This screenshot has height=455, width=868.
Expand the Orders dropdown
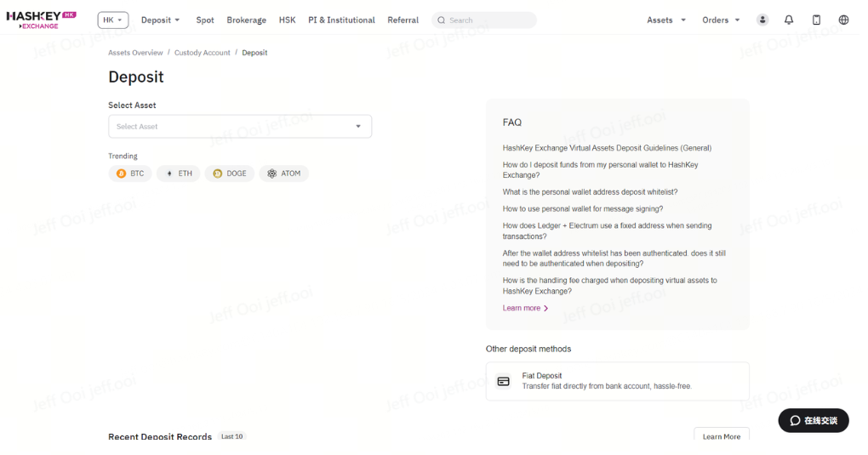(x=721, y=20)
